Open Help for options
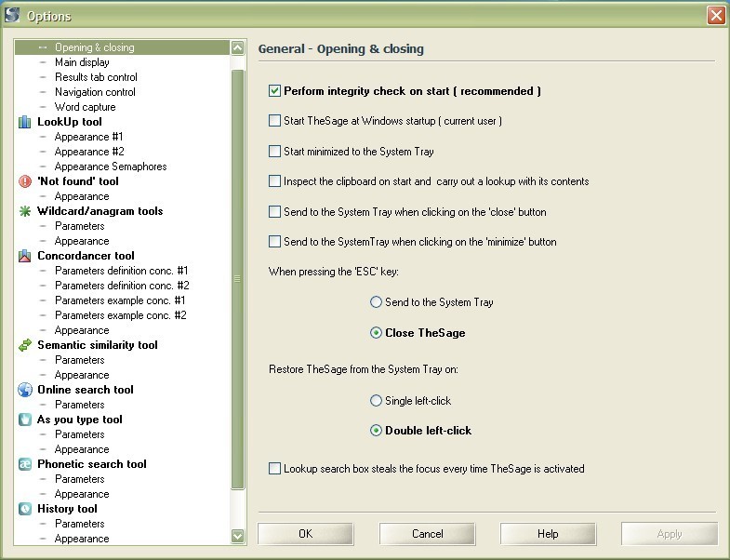This screenshot has height=560, width=730. point(548,533)
